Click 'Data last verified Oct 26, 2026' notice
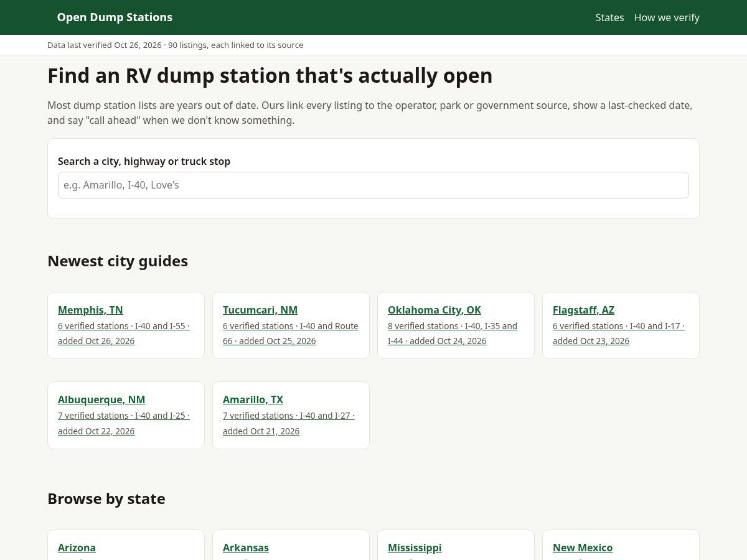 click(104, 45)
